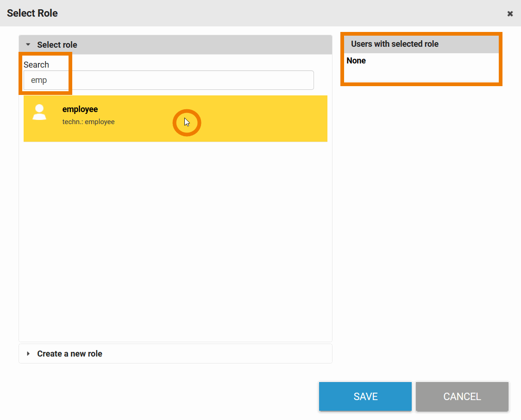Click the "Select role" header label

pyautogui.click(x=57, y=45)
